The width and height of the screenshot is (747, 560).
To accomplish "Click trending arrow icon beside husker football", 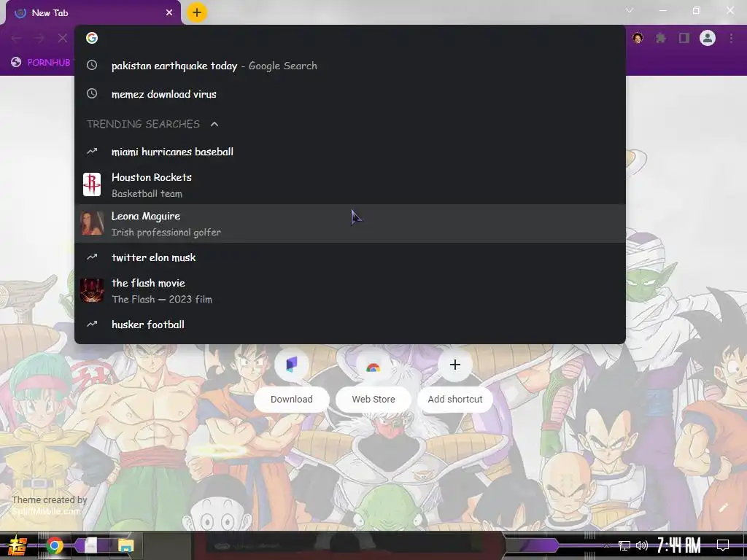I will pos(92,324).
